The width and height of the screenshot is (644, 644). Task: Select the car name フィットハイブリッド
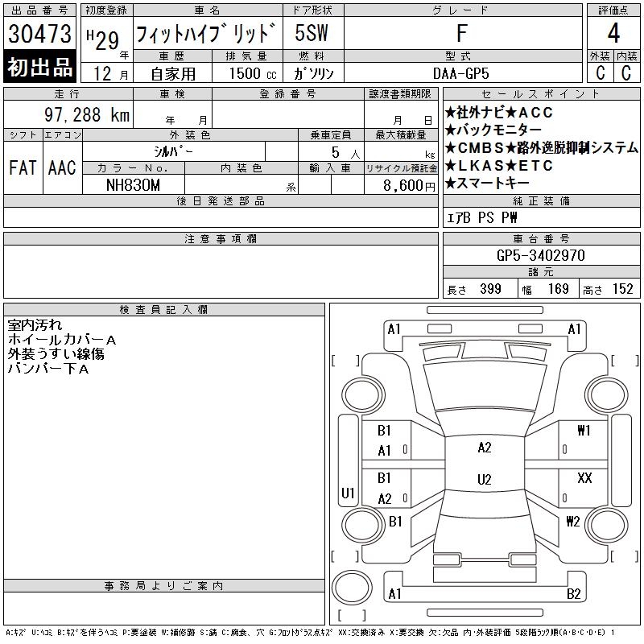206,34
